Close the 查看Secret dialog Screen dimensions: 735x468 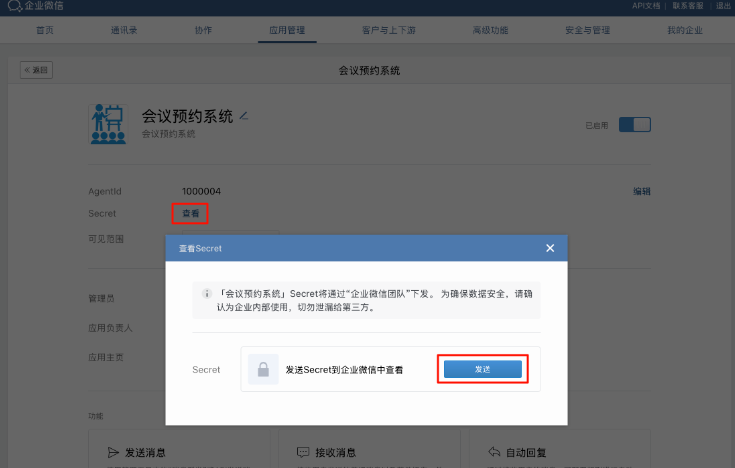(550, 248)
